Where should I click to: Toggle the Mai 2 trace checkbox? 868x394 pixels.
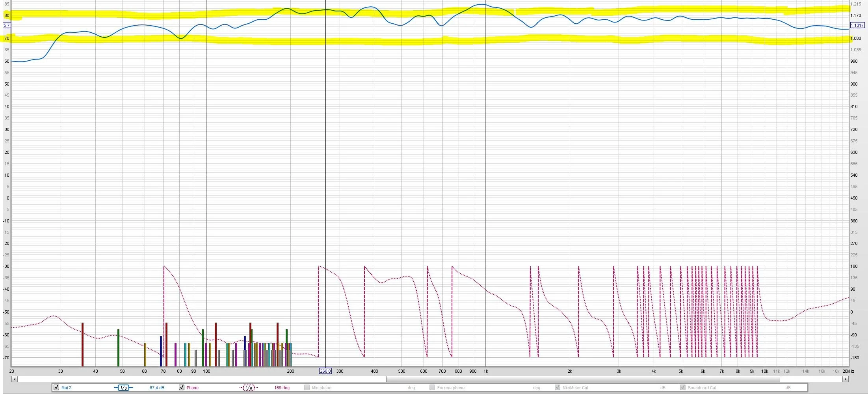point(56,387)
